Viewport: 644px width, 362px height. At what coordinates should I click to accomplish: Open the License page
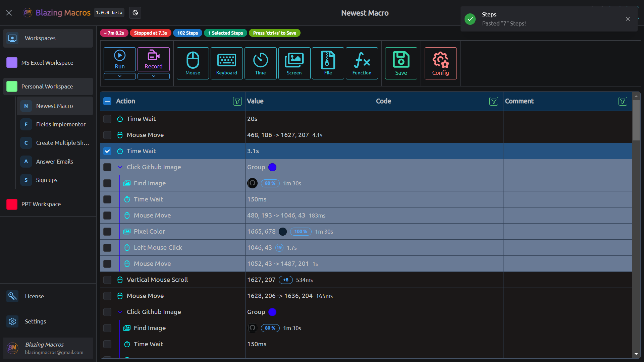pos(48,296)
